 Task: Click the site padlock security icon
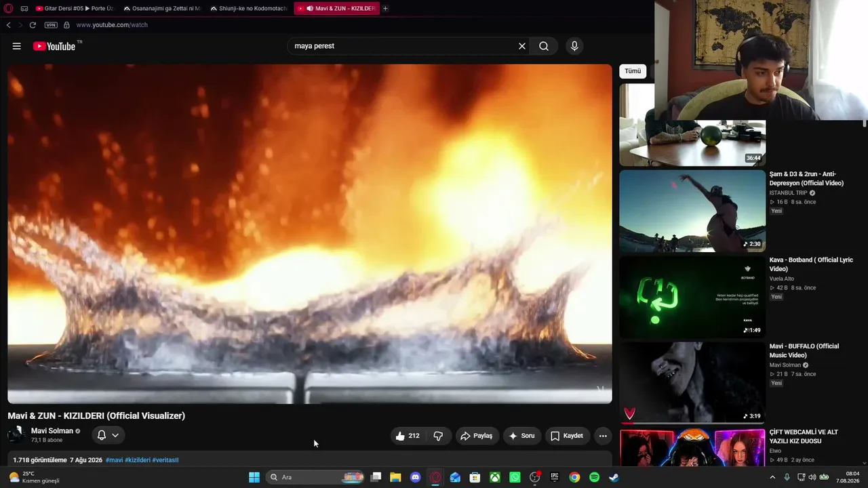(66, 25)
